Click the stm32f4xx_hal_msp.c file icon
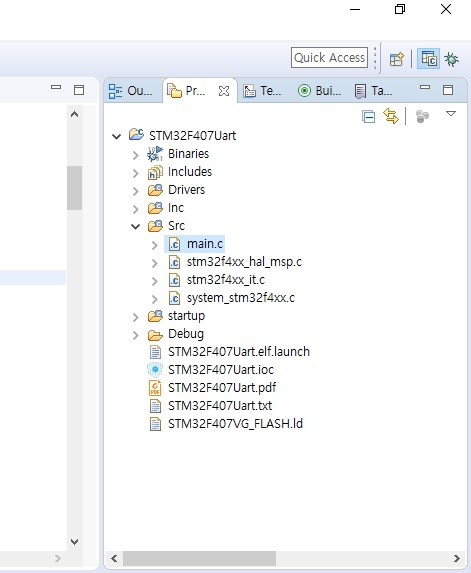This screenshot has width=471, height=573. (x=174, y=262)
